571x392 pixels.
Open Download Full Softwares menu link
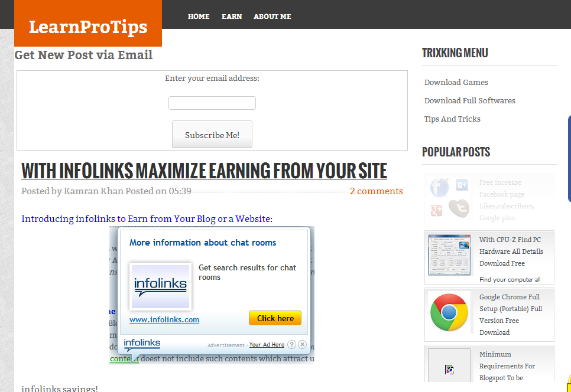point(470,100)
